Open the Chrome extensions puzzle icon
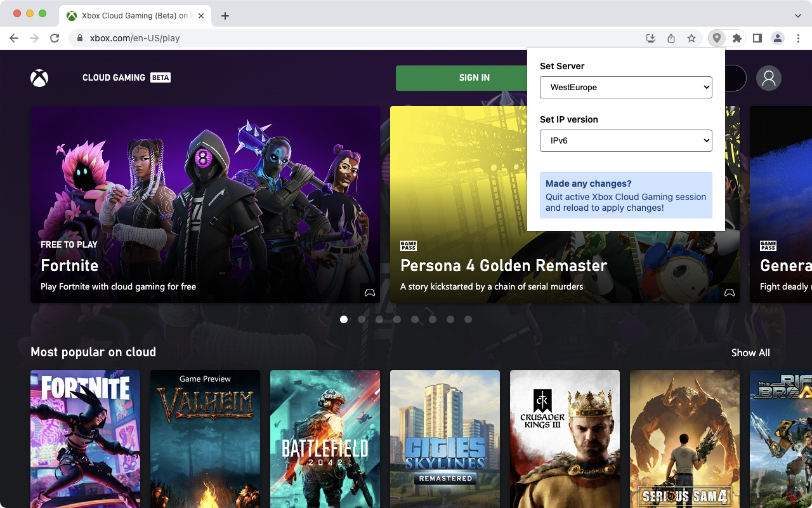This screenshot has height=508, width=812. point(737,38)
